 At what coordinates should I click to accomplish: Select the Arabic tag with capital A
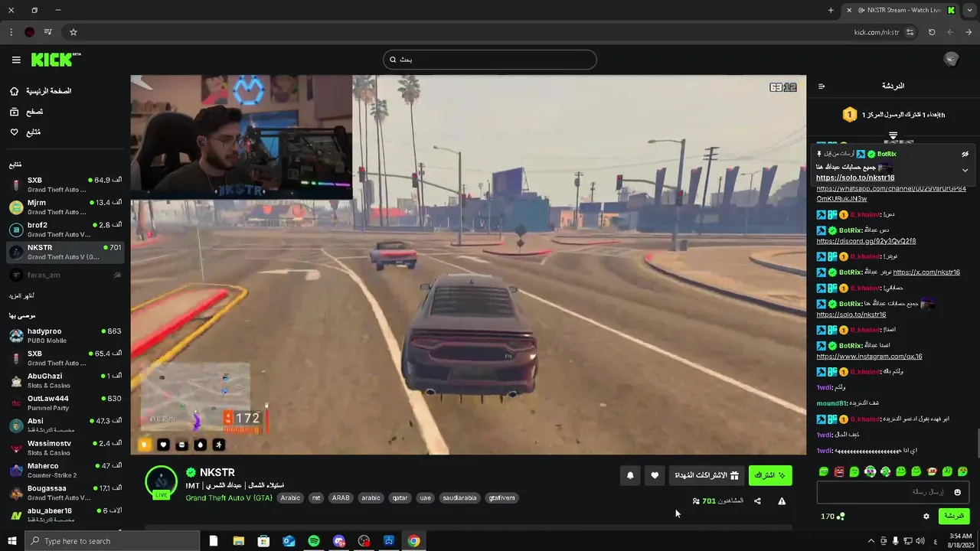pyautogui.click(x=290, y=497)
